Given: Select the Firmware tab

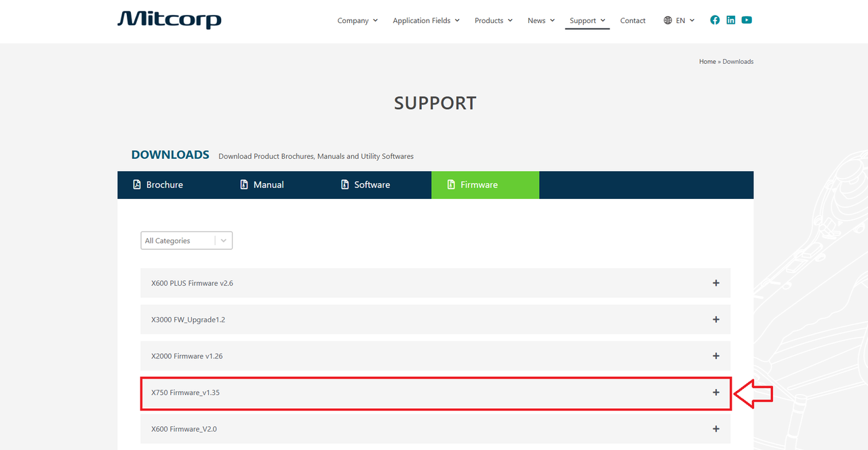Looking at the screenshot, I should (x=486, y=185).
